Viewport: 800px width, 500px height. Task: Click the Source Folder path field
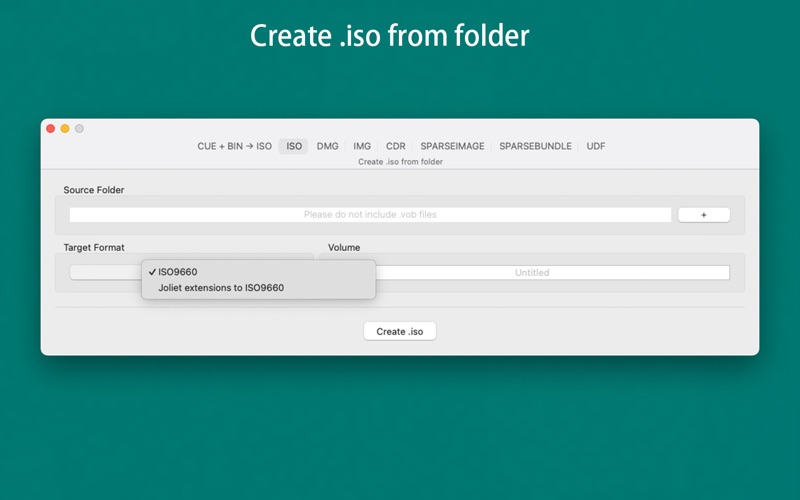click(370, 215)
